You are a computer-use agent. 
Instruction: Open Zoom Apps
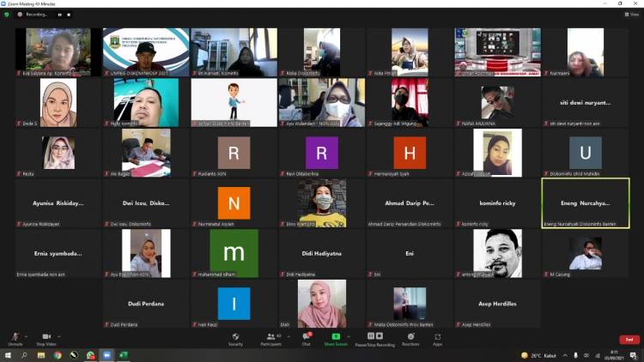(x=437, y=338)
